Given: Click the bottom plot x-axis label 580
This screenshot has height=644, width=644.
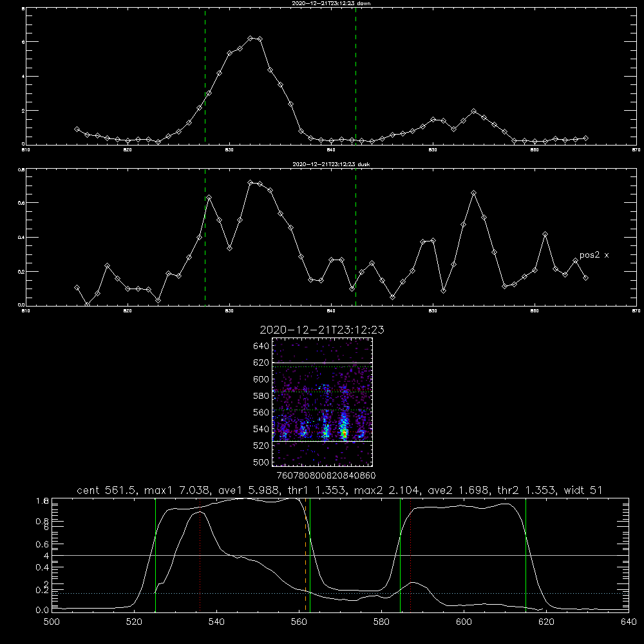Looking at the screenshot, I should (381, 622).
